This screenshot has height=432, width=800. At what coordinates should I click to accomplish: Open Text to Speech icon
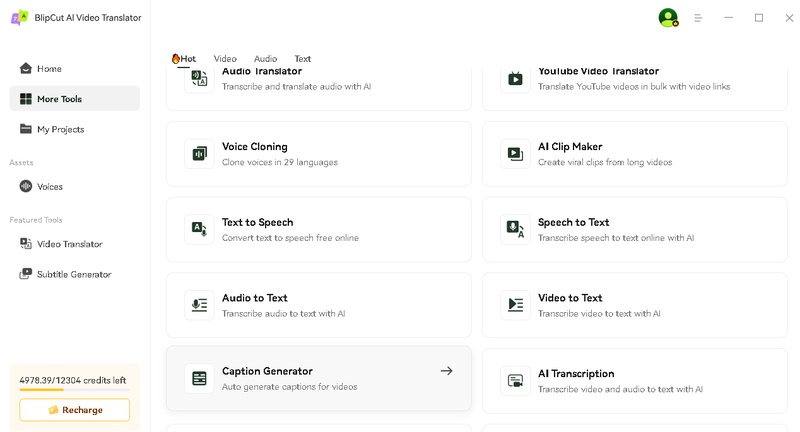200,229
